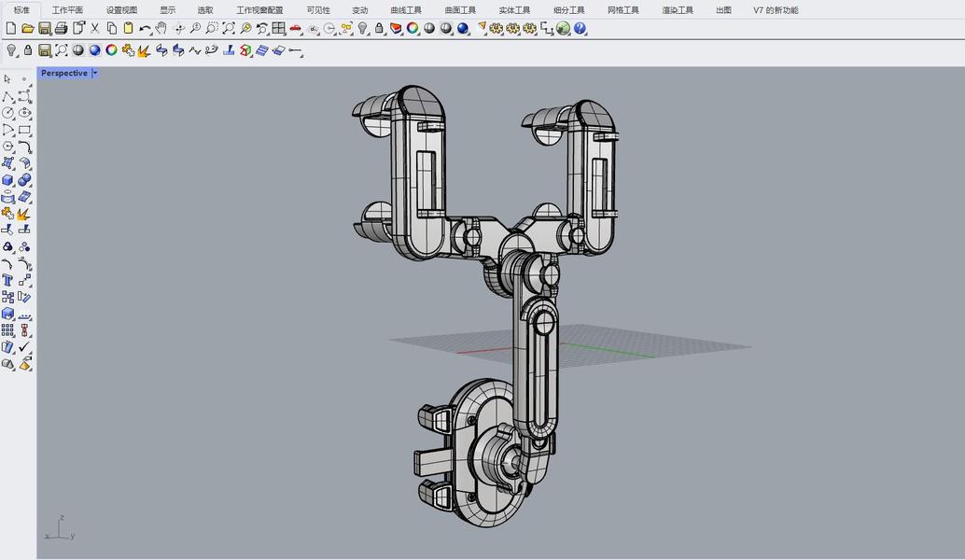
Task: Click the second-row lightbulb icon
Action: (x=11, y=50)
